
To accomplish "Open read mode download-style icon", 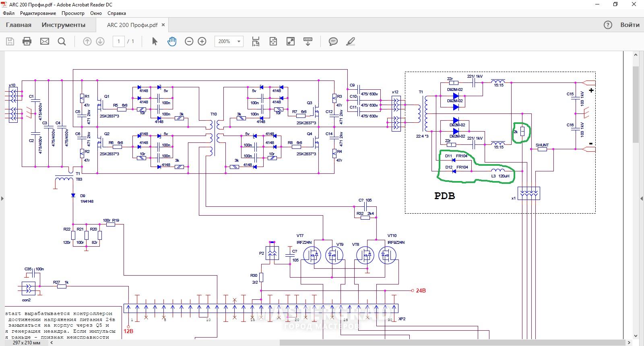I will pyautogui.click(x=308, y=41).
